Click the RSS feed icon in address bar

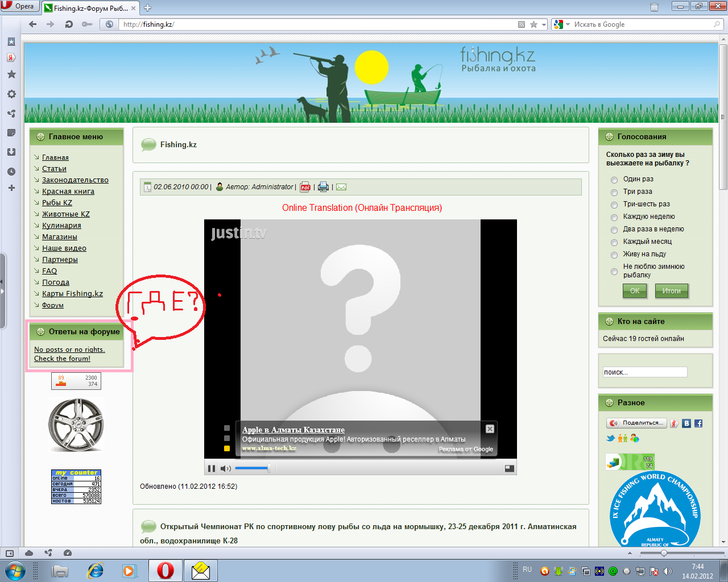point(522,24)
